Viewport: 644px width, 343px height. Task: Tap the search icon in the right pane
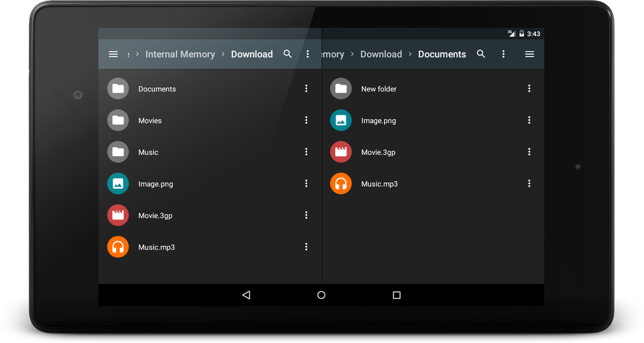point(481,54)
